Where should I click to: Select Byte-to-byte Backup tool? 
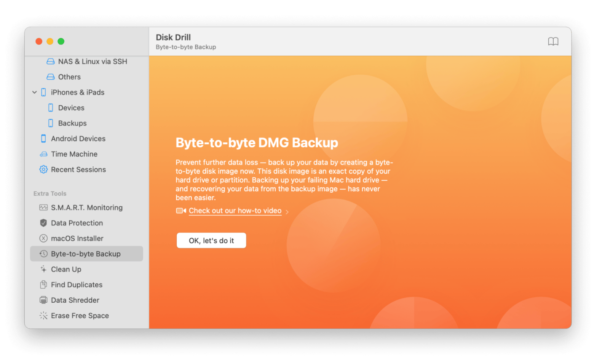(x=86, y=254)
